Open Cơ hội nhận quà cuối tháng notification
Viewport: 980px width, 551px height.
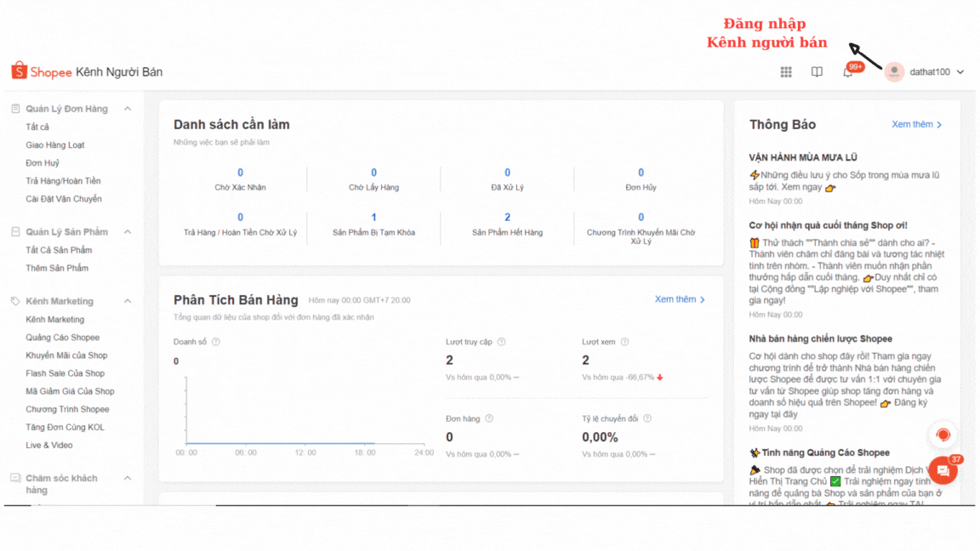[828, 225]
